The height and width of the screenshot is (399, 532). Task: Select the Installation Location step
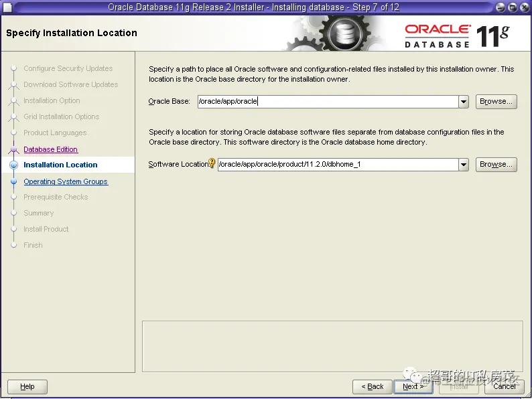[60, 165]
